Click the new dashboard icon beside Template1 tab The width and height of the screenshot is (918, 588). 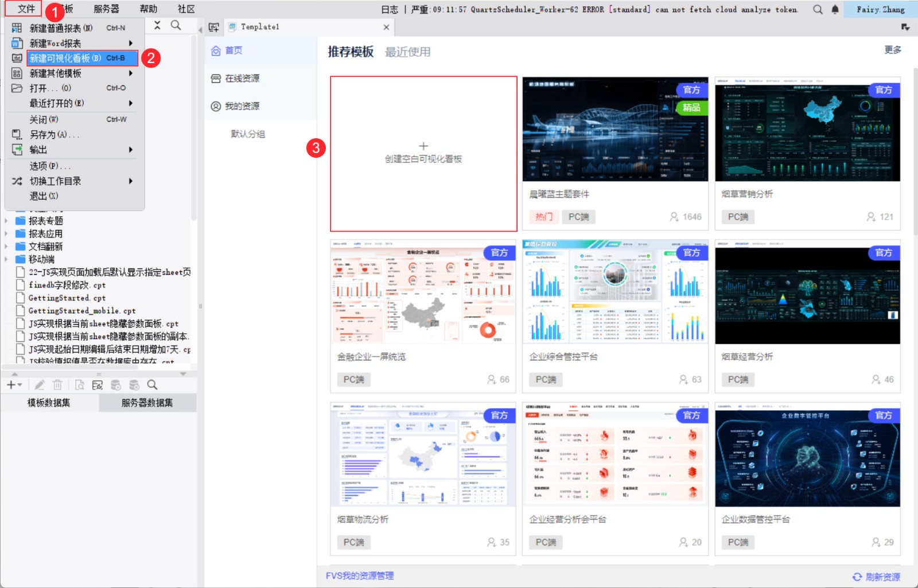[214, 27]
